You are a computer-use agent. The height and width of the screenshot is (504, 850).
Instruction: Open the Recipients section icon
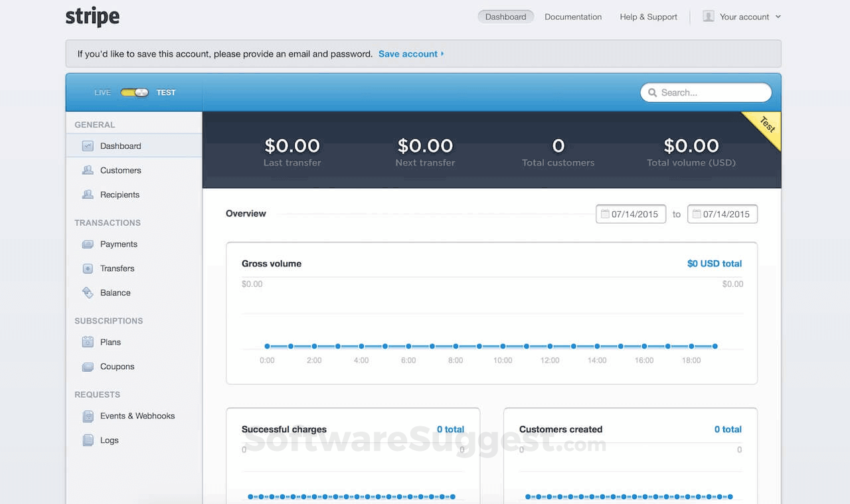coord(88,195)
